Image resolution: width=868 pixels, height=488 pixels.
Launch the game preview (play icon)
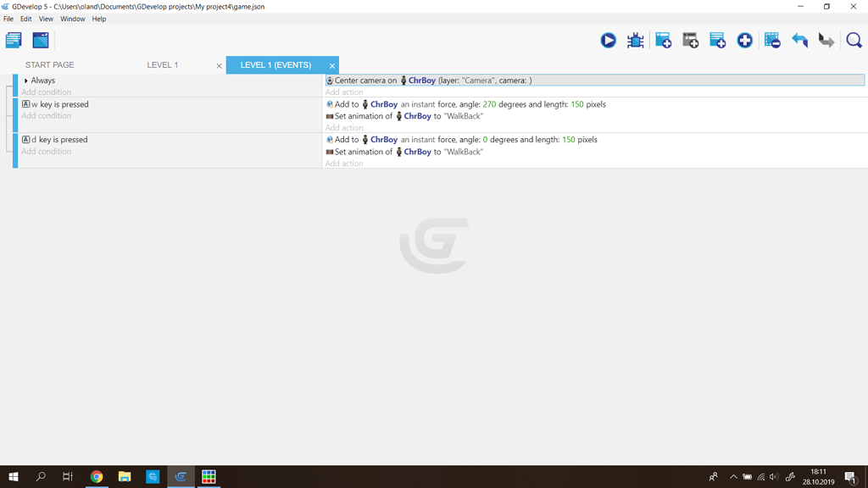point(609,41)
